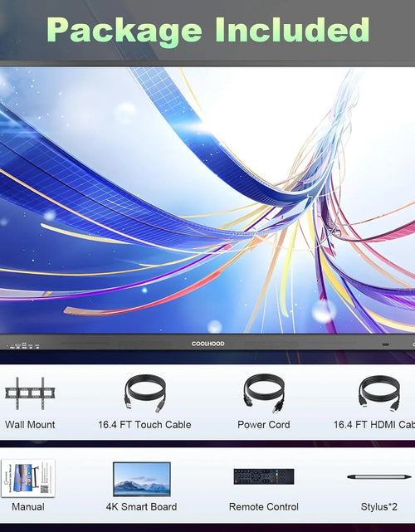This screenshot has height=532, width=415.
Task: Open the Manual booklet thumbnail
Action: coord(28,478)
